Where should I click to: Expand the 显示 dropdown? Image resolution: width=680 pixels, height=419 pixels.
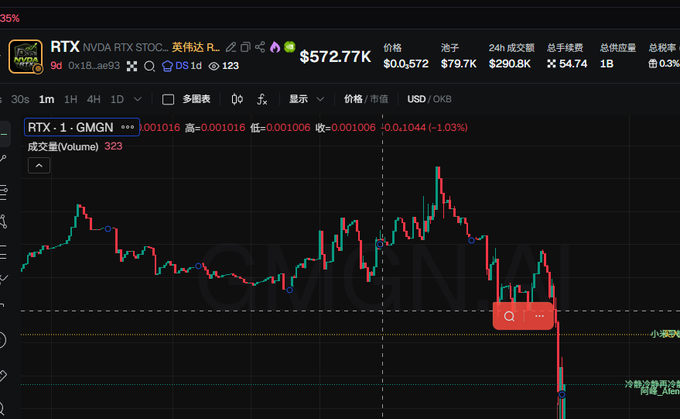[306, 99]
